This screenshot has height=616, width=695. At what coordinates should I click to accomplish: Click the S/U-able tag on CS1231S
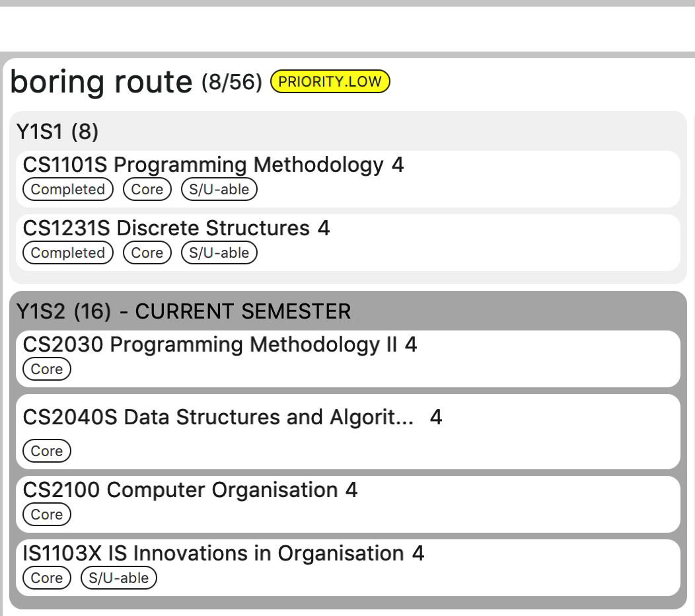point(219,252)
